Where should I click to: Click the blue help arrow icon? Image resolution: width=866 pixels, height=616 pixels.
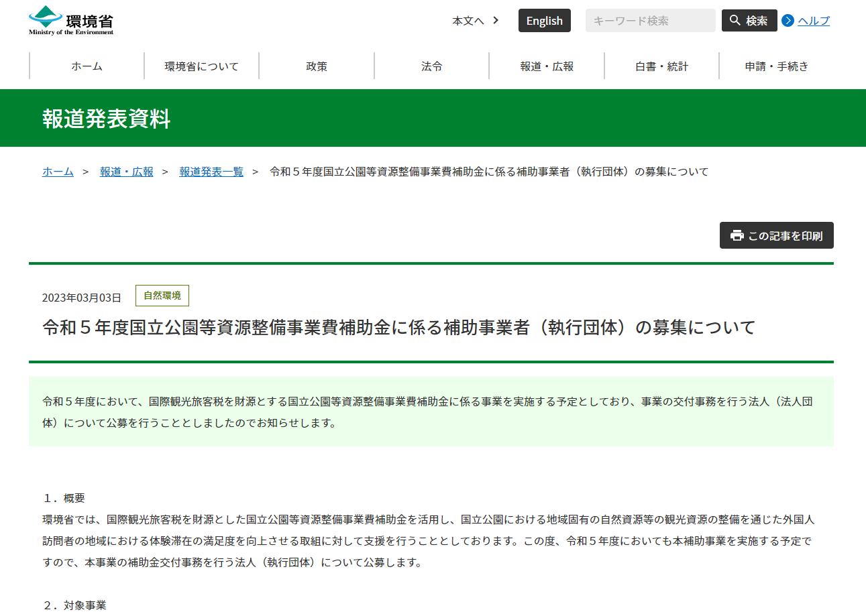tap(788, 21)
